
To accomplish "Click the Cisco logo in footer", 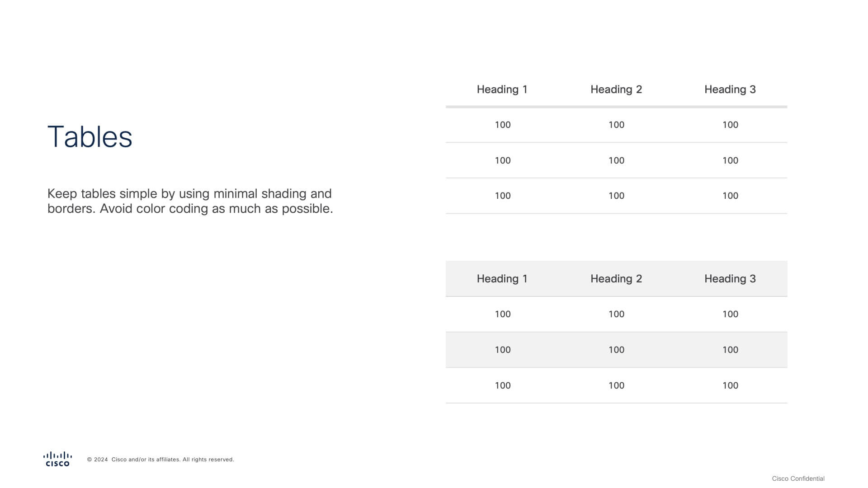I will tap(57, 459).
